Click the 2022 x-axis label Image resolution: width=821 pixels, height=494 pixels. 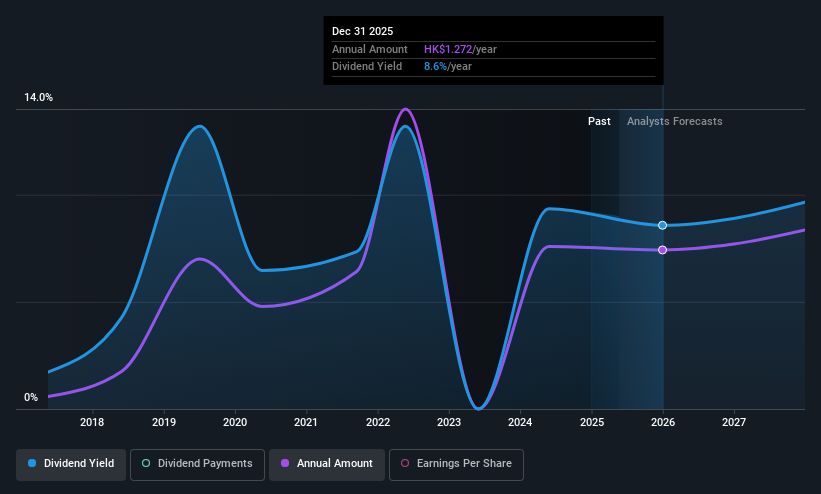pyautogui.click(x=378, y=422)
